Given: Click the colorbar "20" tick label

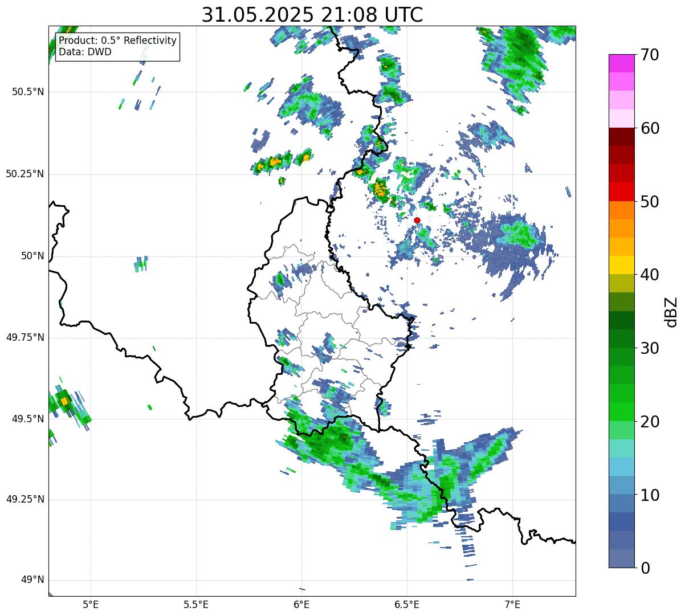Looking at the screenshot, I should (x=650, y=422).
